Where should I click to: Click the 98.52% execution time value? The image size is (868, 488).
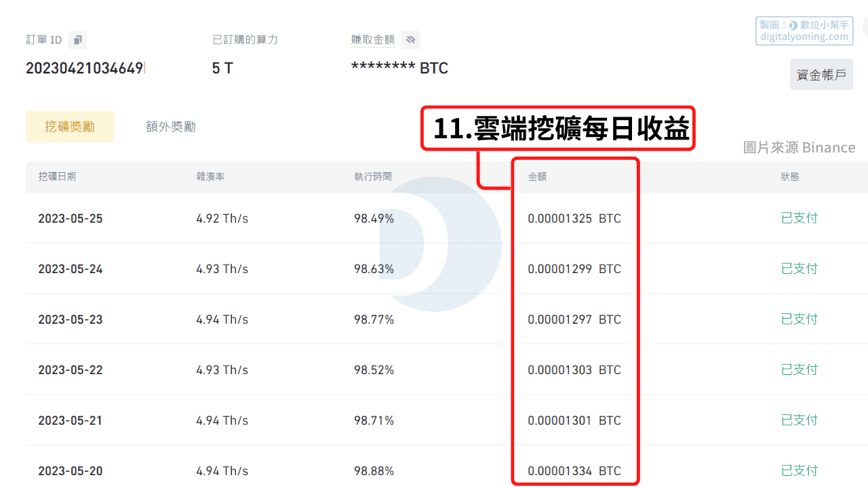tap(374, 370)
